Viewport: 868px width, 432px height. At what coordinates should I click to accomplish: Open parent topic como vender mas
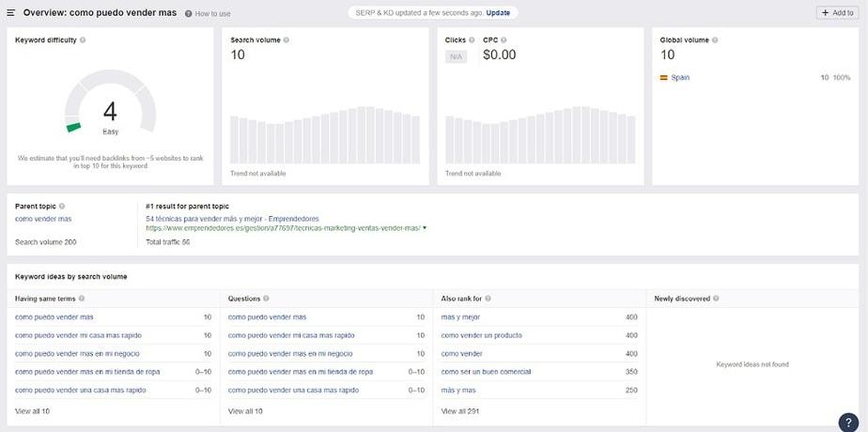42,219
